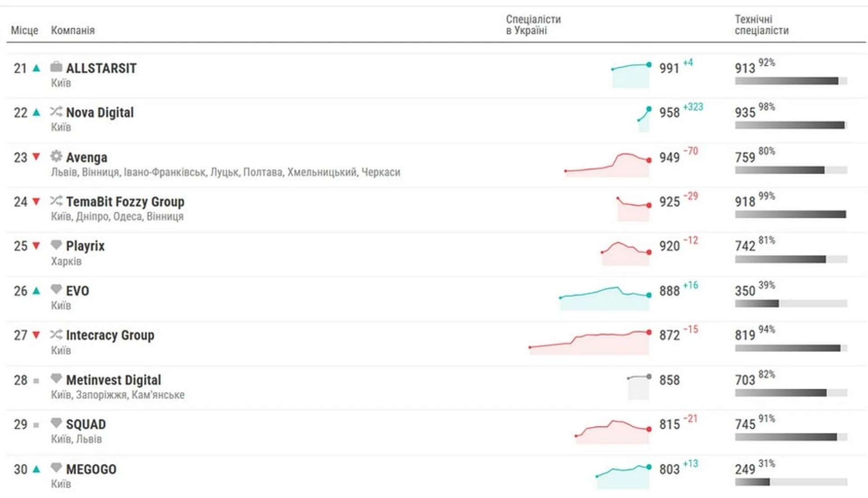Click the diamond icon beside EVO
The height and width of the screenshot is (498, 868).
click(56, 289)
